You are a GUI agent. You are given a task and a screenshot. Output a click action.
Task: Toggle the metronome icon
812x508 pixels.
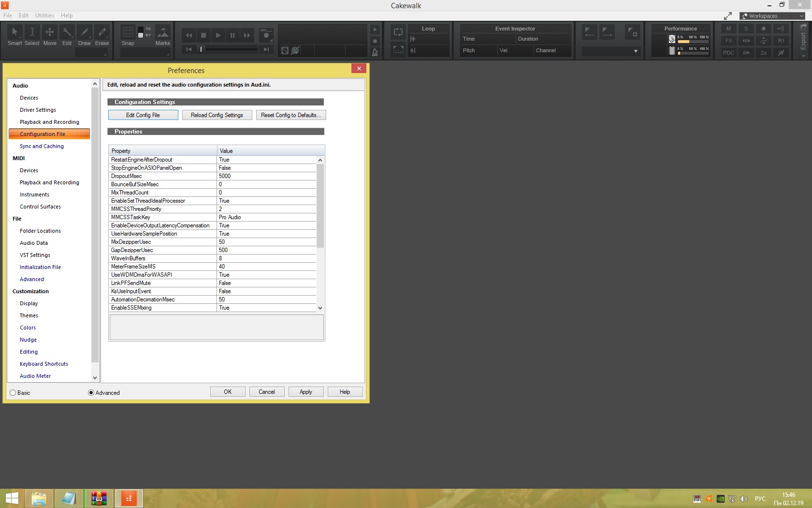click(x=375, y=52)
